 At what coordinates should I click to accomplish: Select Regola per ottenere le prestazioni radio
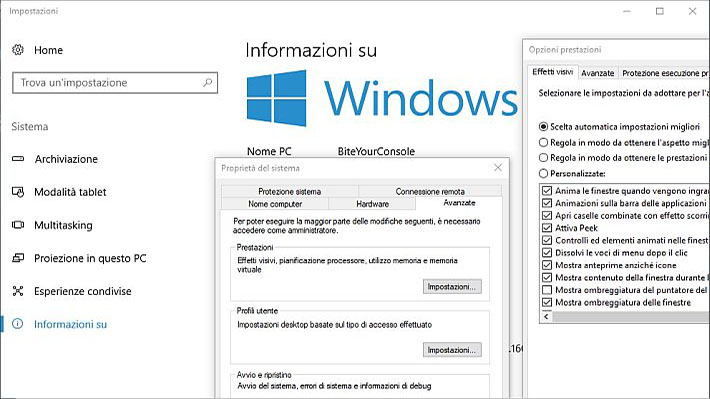(543, 158)
